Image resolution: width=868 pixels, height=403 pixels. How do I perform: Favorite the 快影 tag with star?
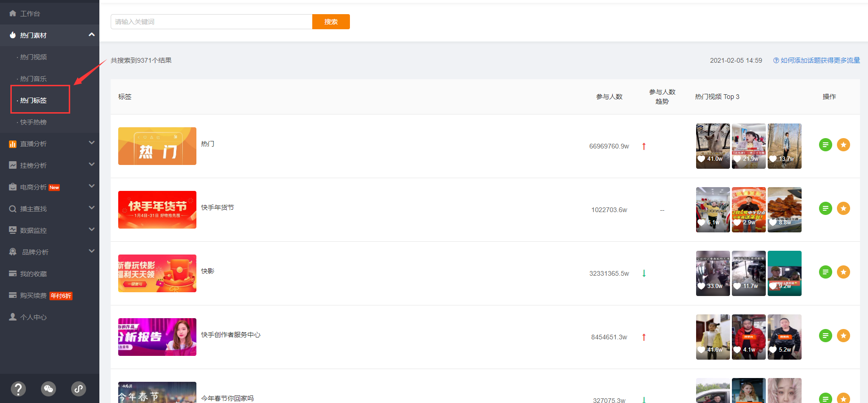pyautogui.click(x=844, y=272)
